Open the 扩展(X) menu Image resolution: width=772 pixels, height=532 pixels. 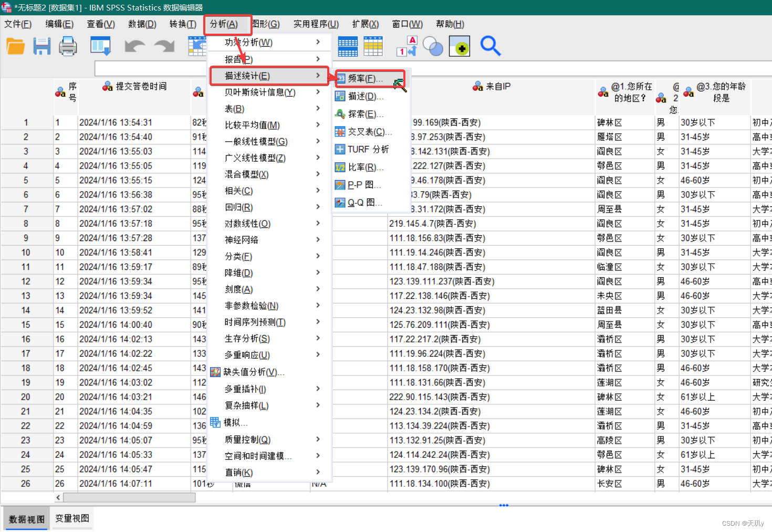[366, 24]
